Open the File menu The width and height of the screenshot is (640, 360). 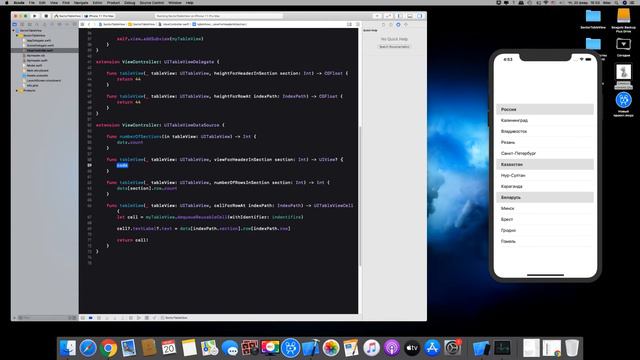click(x=31, y=2)
